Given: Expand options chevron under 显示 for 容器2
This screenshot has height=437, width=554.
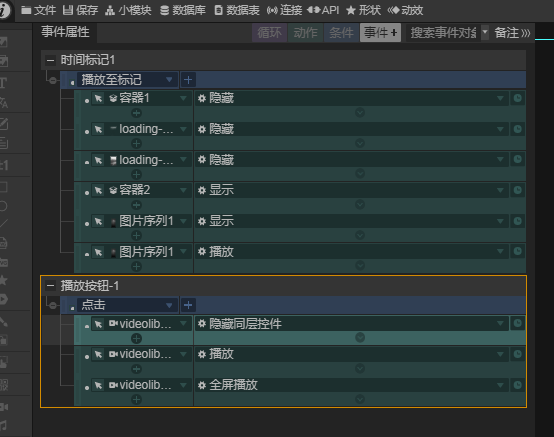Looking at the screenshot, I should (x=360, y=205).
